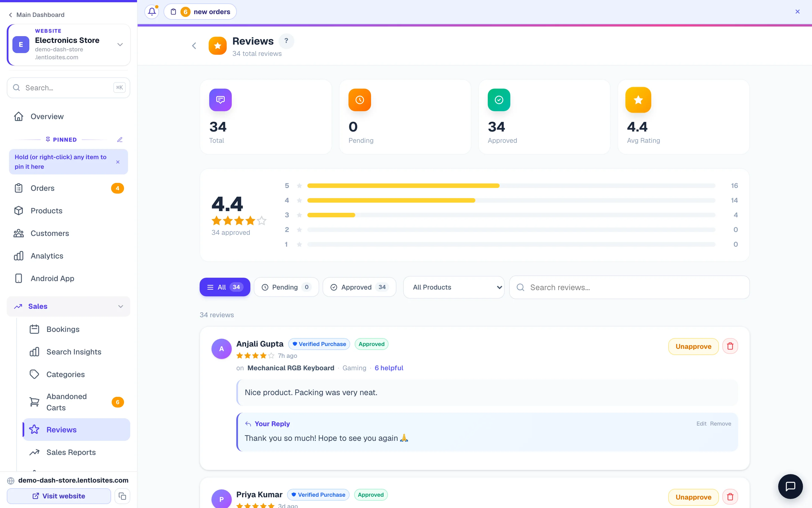Open Analytics in sidebar
This screenshot has height=508, width=812.
69,256
